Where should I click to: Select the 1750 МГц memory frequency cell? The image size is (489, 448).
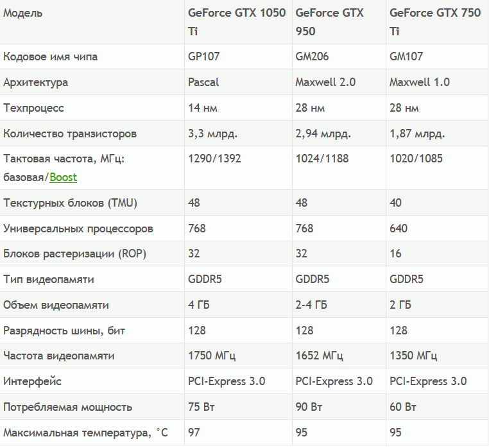(x=212, y=356)
